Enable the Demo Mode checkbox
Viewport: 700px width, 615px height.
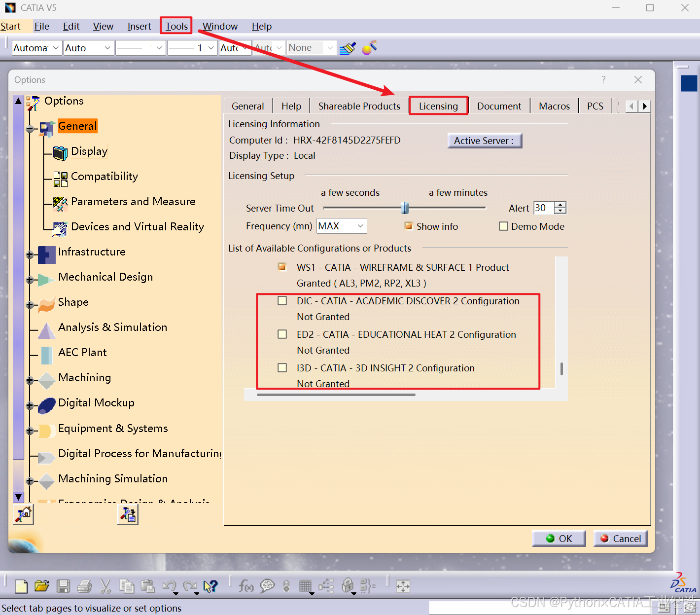[x=503, y=226]
